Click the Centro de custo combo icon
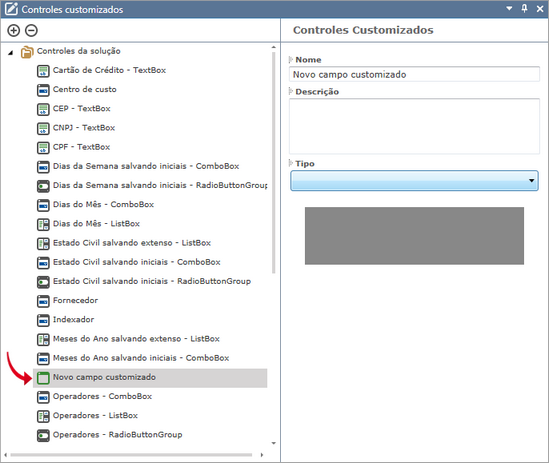Image resolution: width=549 pixels, height=463 pixels. coord(43,90)
